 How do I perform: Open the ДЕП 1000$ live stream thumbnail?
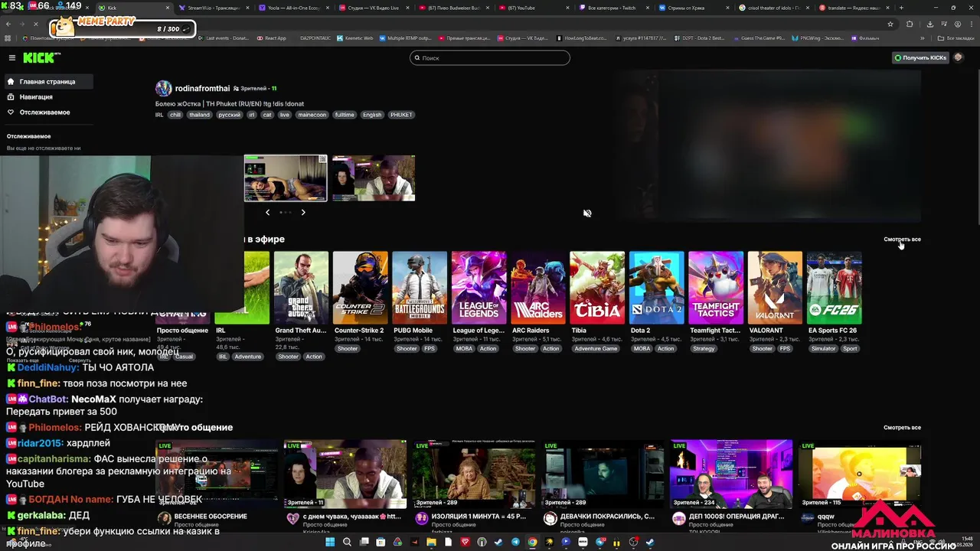[x=731, y=474]
